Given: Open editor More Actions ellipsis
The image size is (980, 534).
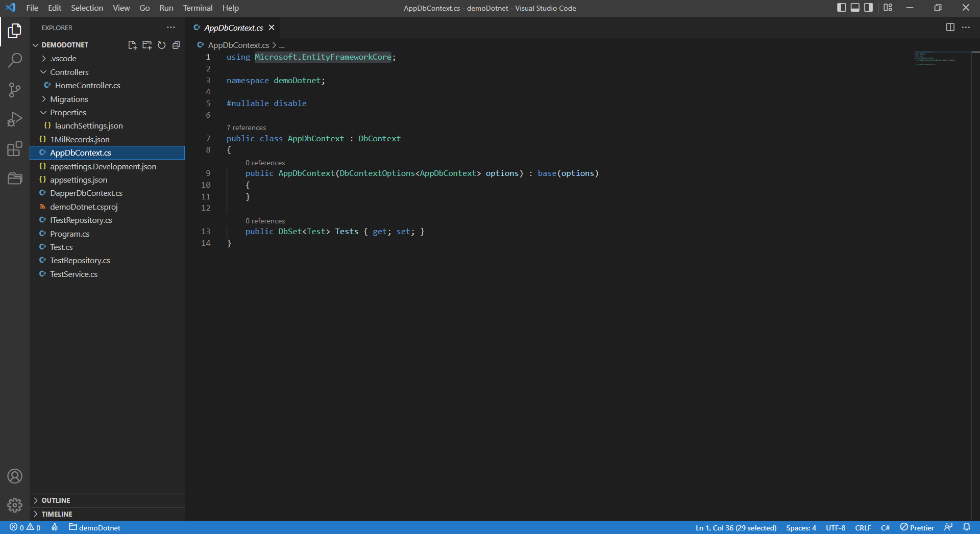Looking at the screenshot, I should click(x=966, y=28).
